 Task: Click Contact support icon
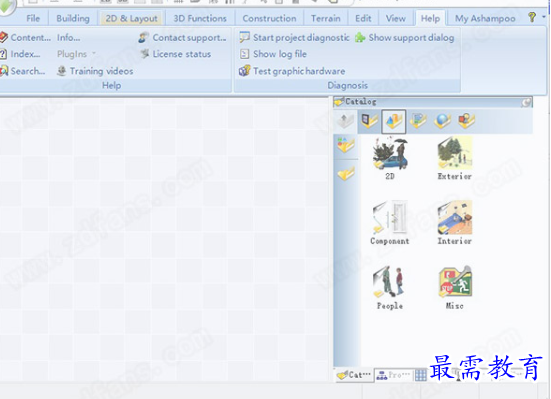click(143, 37)
